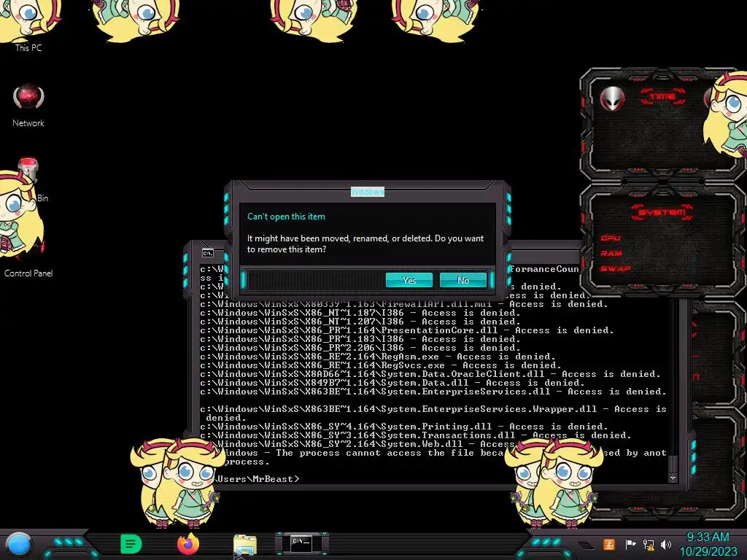Open the Network desktop icon

[x=28, y=106]
